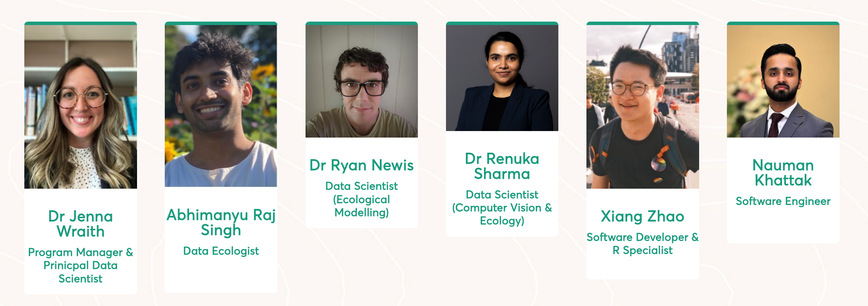Select Nauman Khattak's portrait image

[783, 81]
